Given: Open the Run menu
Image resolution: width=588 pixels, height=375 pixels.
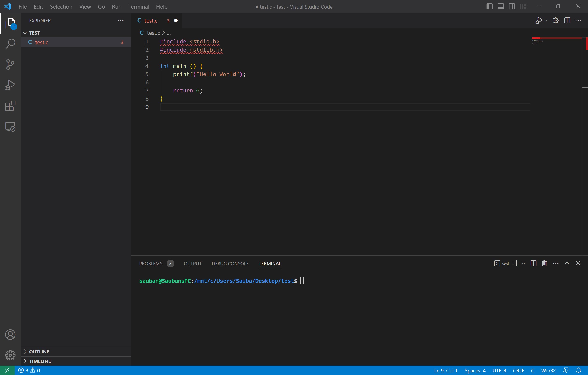Looking at the screenshot, I should [116, 7].
